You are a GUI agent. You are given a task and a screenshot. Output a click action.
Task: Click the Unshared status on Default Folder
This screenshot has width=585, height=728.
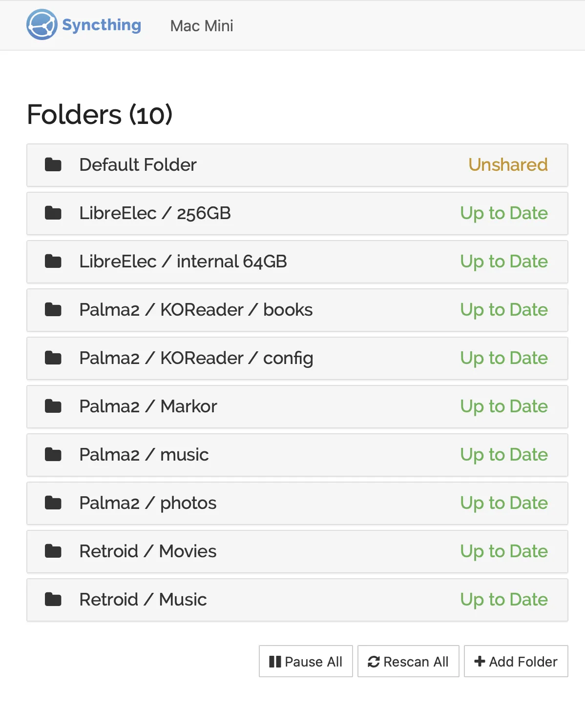click(508, 165)
